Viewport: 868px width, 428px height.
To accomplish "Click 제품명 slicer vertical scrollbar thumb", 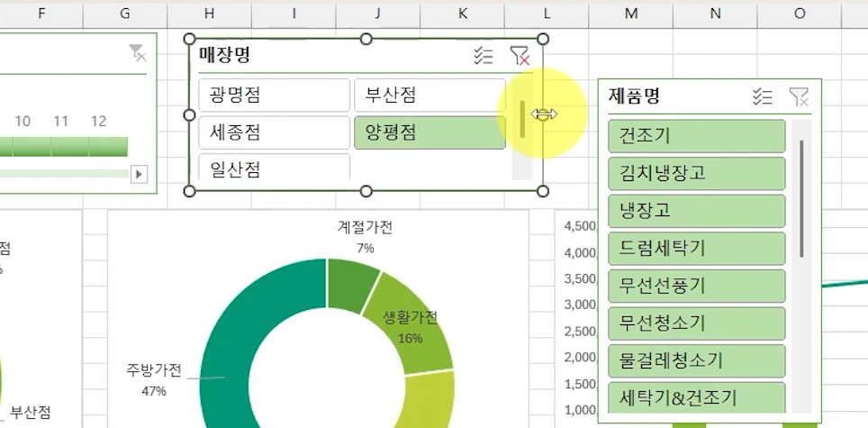I will pos(801,199).
